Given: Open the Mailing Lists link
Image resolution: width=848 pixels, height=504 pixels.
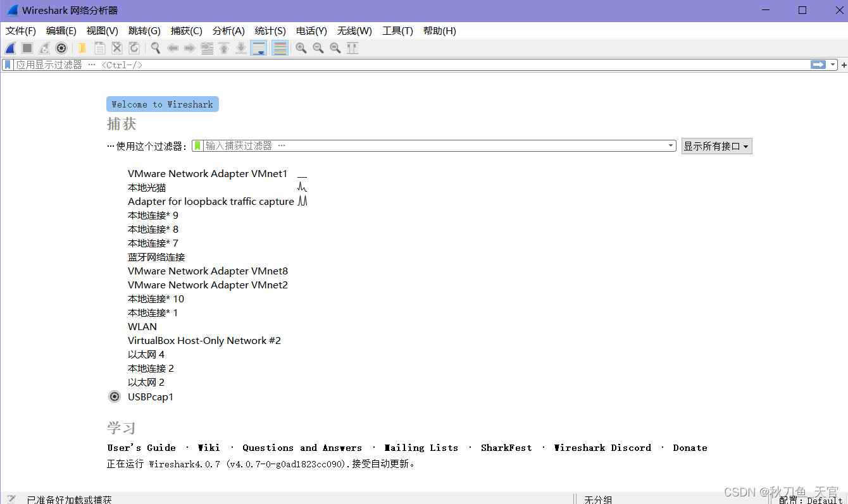Looking at the screenshot, I should pyautogui.click(x=421, y=448).
